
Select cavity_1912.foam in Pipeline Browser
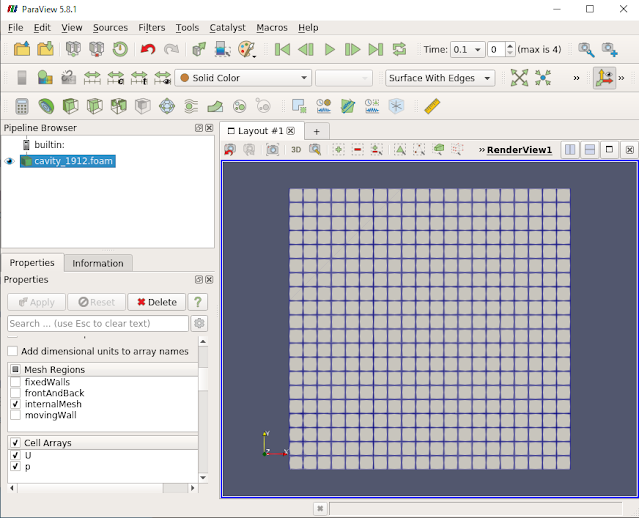68,161
